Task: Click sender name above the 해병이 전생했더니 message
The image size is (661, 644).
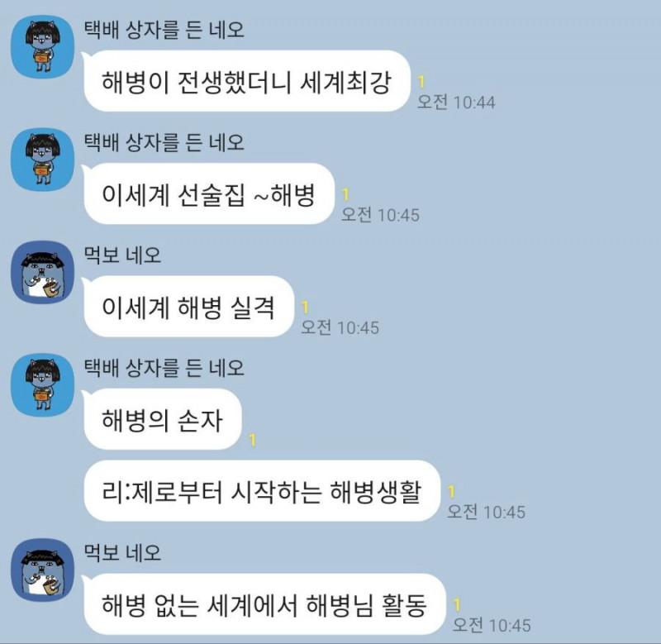Action: pyautogui.click(x=164, y=30)
